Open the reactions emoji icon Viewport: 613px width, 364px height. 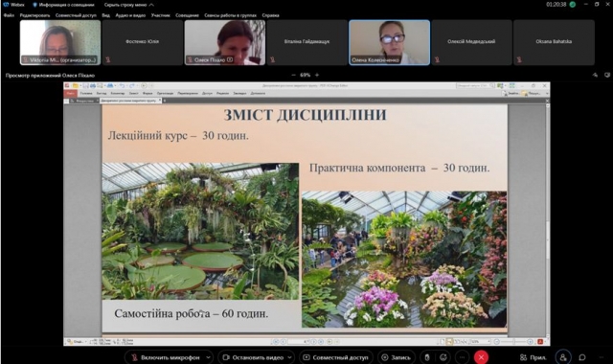tap(443, 357)
